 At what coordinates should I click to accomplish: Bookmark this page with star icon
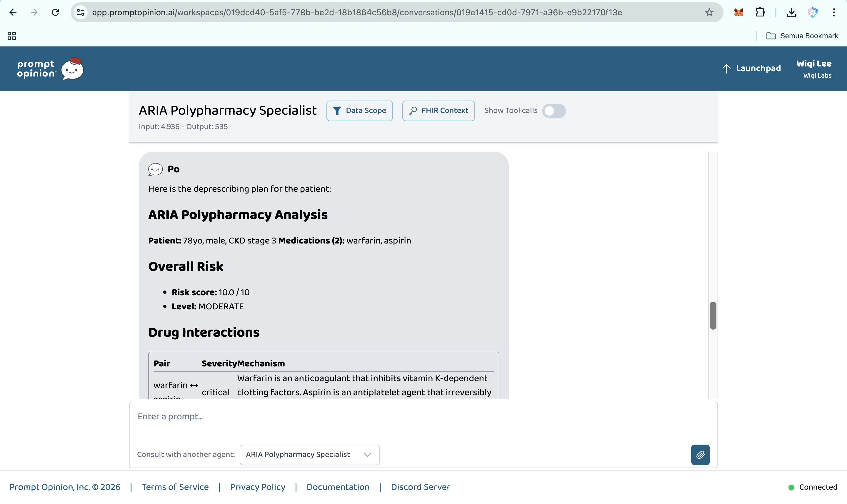click(709, 13)
